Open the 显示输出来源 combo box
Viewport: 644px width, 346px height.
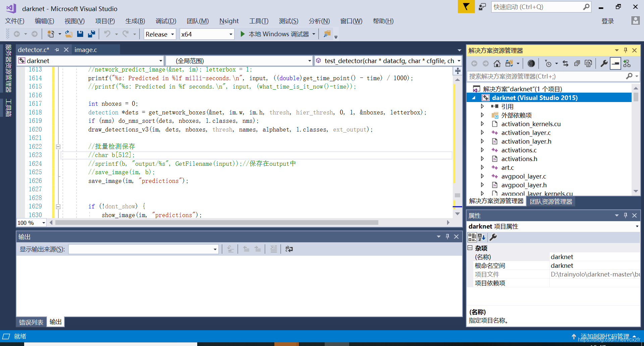(144, 249)
